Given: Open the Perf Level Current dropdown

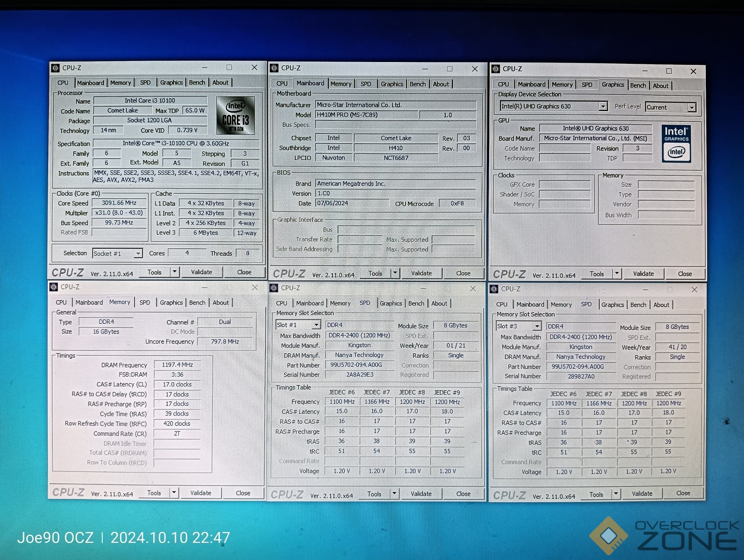Looking at the screenshot, I should point(692,107).
